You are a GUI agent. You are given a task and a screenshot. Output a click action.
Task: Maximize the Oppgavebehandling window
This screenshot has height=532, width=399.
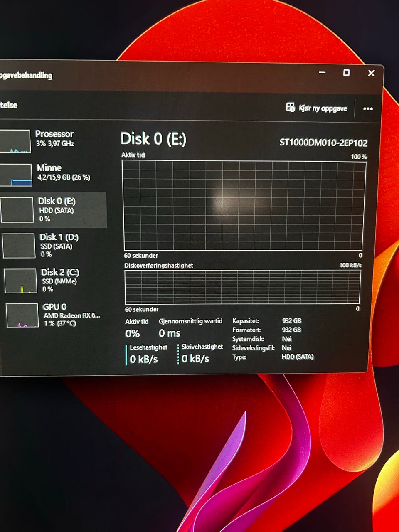point(346,73)
